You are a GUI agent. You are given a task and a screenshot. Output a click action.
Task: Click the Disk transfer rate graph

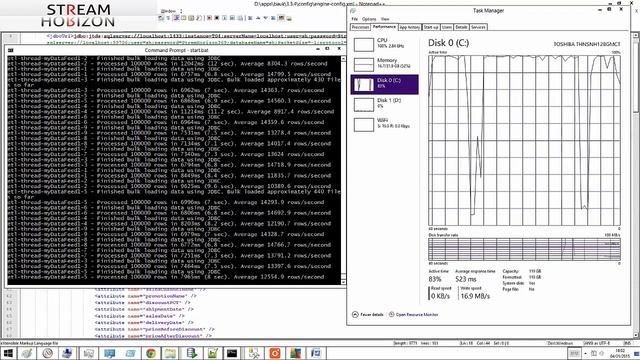coord(524,249)
